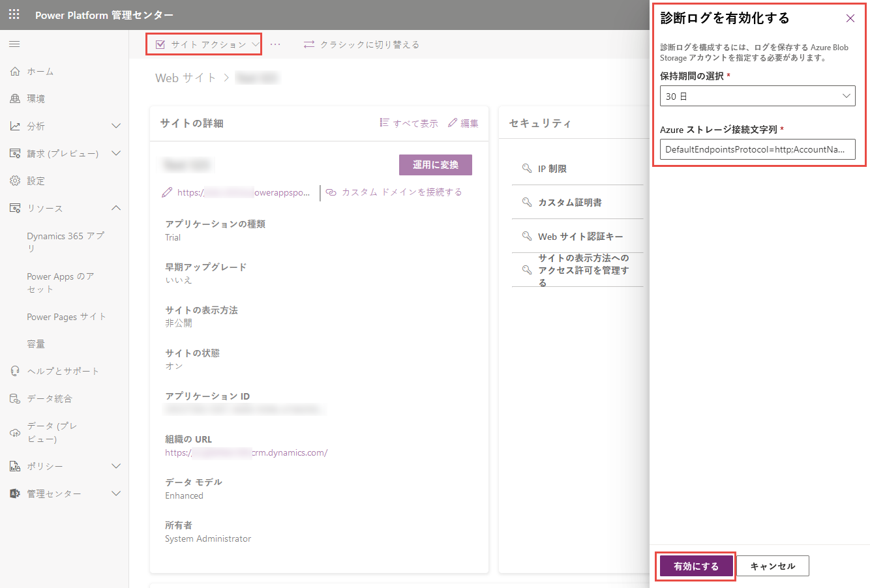Click the 環境 environment icon
This screenshot has height=588, width=870.
(15, 98)
